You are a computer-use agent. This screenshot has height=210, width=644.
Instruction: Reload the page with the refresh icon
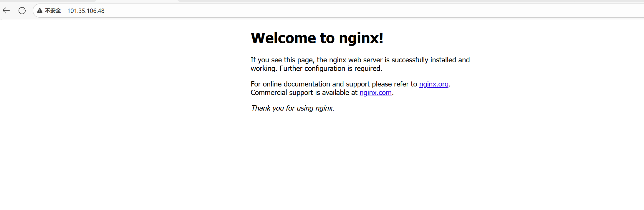pyautogui.click(x=22, y=11)
